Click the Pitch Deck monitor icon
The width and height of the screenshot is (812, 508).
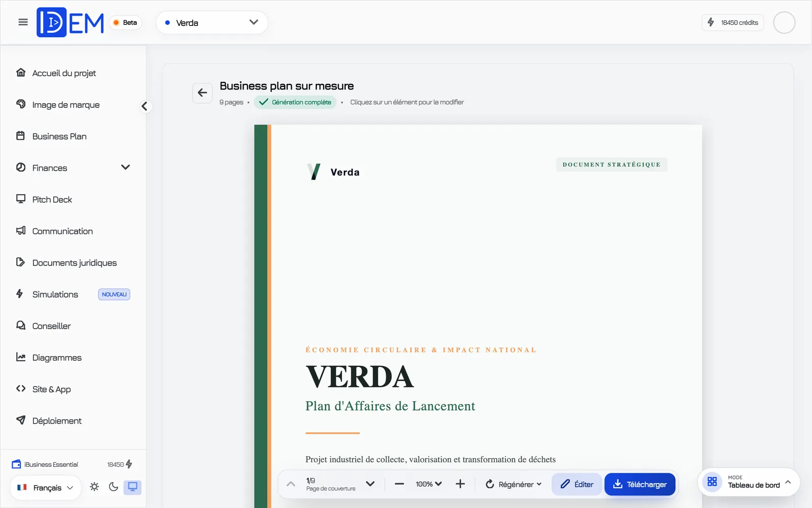[x=21, y=199]
